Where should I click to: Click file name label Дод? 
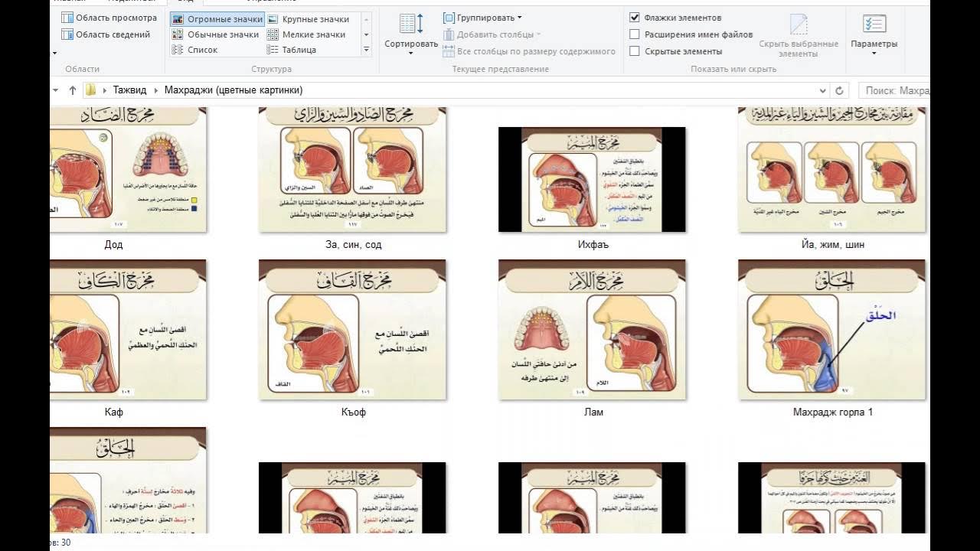[x=113, y=245]
